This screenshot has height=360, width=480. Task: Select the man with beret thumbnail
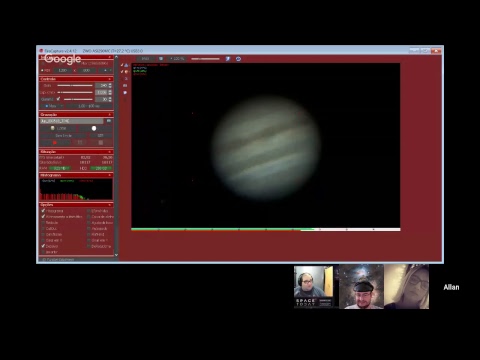coord(362,287)
